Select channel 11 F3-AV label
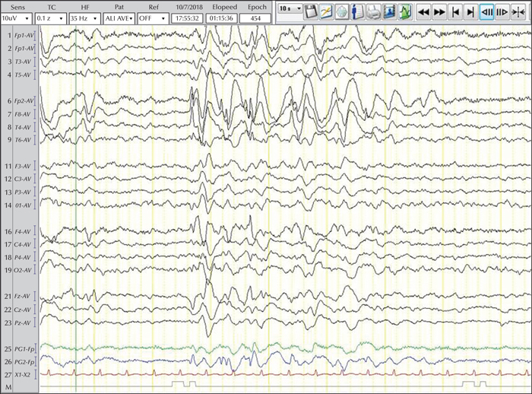Image resolution: width=532 pixels, height=394 pixels. click(23, 166)
